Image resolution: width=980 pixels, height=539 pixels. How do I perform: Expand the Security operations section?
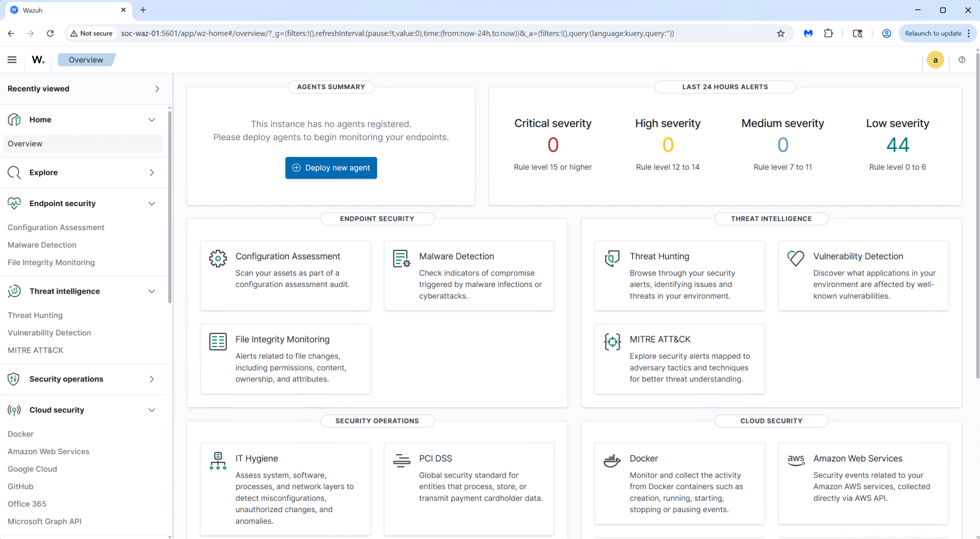click(151, 379)
